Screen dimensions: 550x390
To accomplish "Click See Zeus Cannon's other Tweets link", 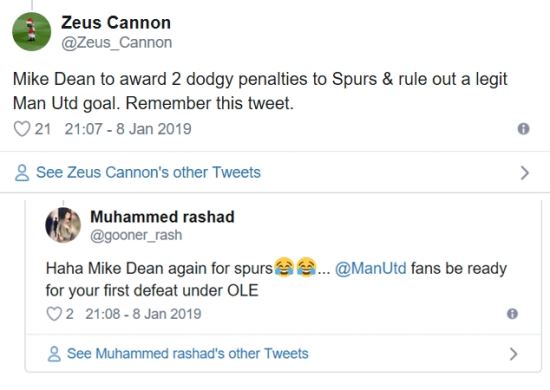I will pos(148,173).
